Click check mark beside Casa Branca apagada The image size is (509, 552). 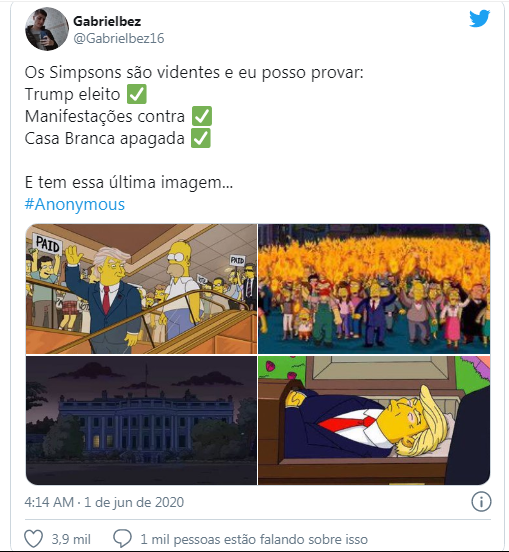tap(201, 138)
